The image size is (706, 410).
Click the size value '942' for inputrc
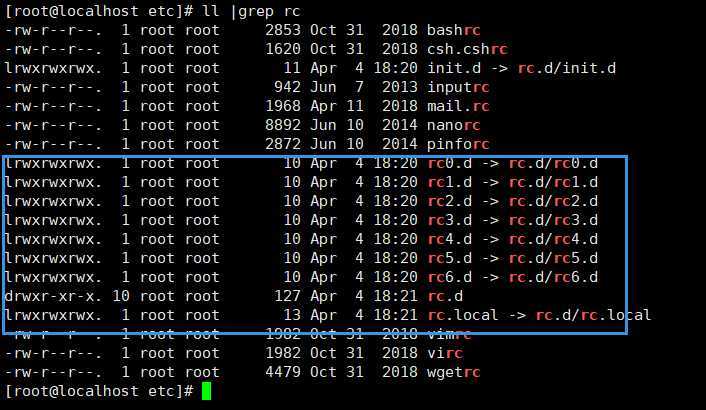287,87
